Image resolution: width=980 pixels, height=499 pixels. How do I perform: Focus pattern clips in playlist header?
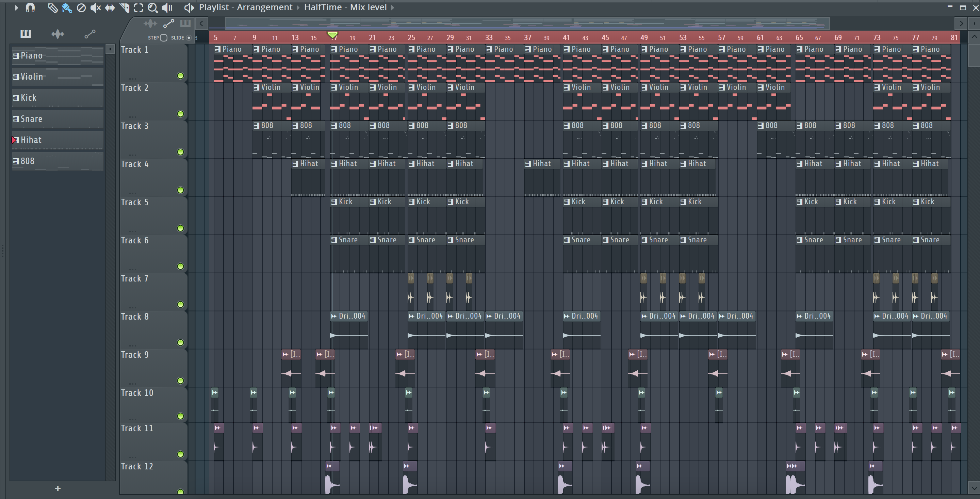185,23
